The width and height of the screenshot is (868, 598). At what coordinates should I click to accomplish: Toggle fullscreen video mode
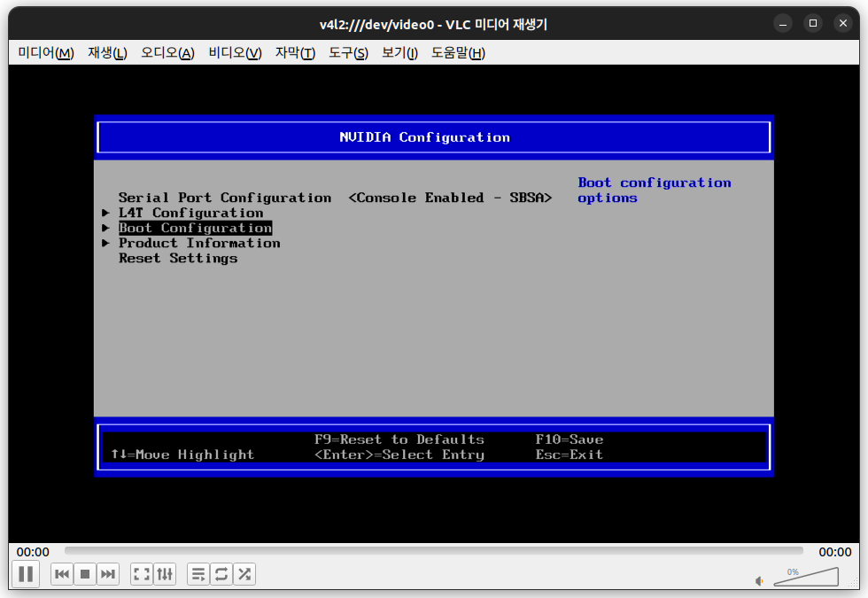tap(142, 574)
